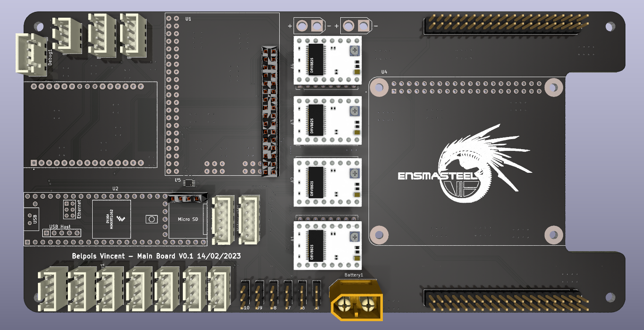The height and width of the screenshot is (330, 644).
Task: Click the MIMXRT1062 processor chip
Action: tap(111, 219)
